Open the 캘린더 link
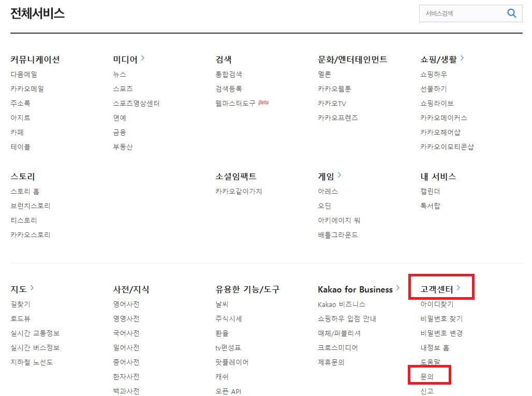 430,192
